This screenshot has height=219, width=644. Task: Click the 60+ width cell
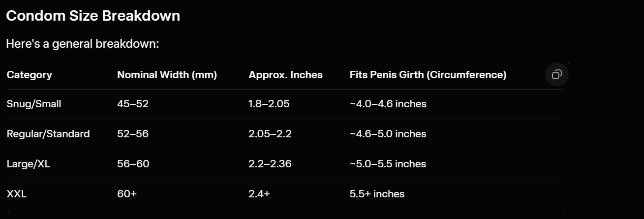(127, 194)
